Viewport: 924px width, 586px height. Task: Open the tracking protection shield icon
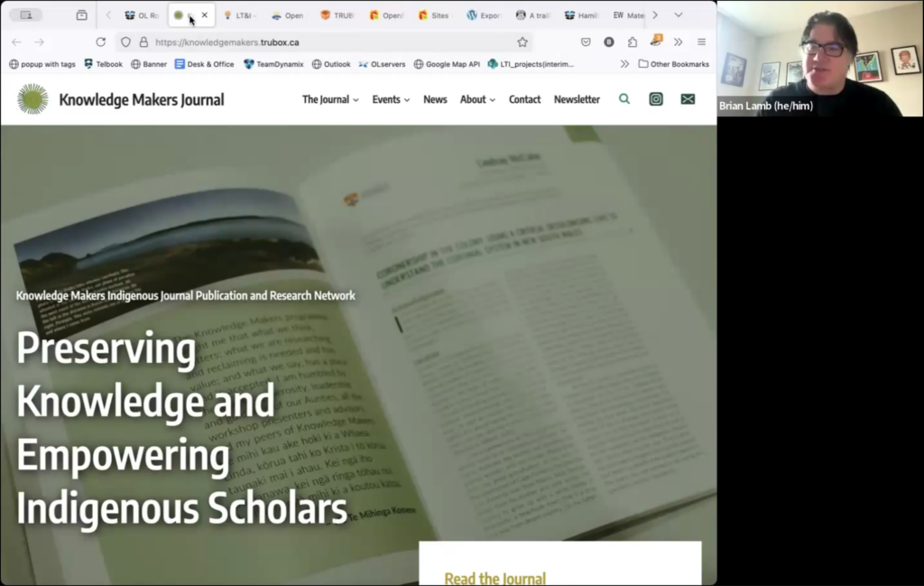[125, 42]
